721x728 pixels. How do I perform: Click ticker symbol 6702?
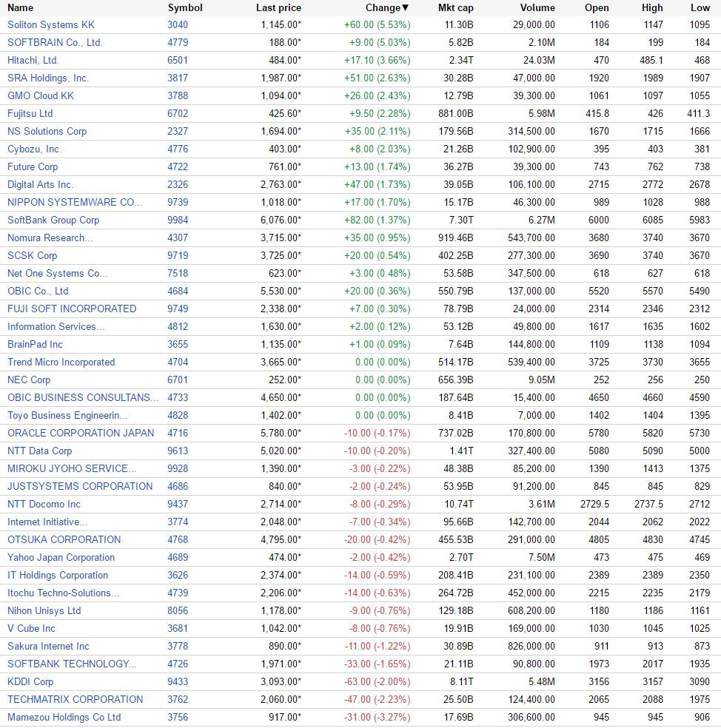click(x=178, y=113)
